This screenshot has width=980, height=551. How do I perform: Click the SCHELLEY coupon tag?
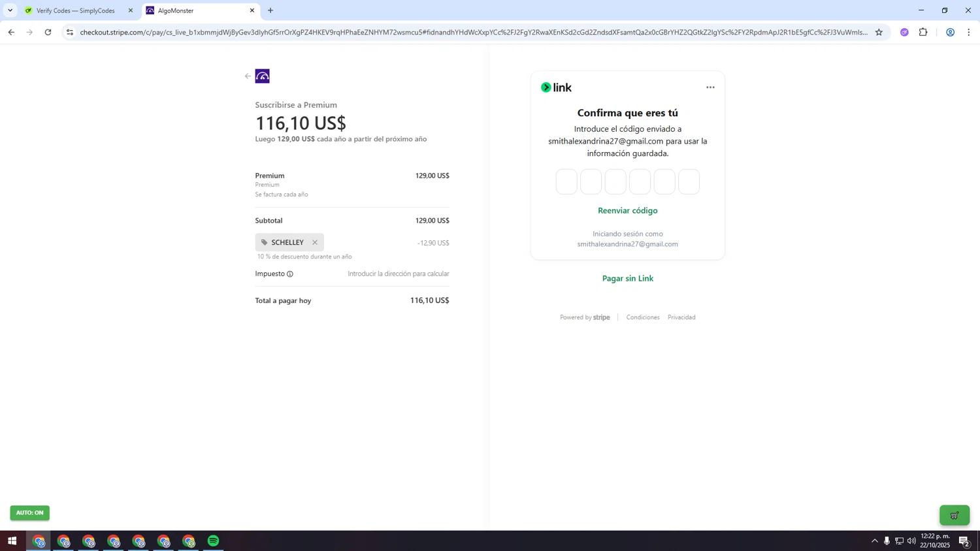pyautogui.click(x=289, y=242)
